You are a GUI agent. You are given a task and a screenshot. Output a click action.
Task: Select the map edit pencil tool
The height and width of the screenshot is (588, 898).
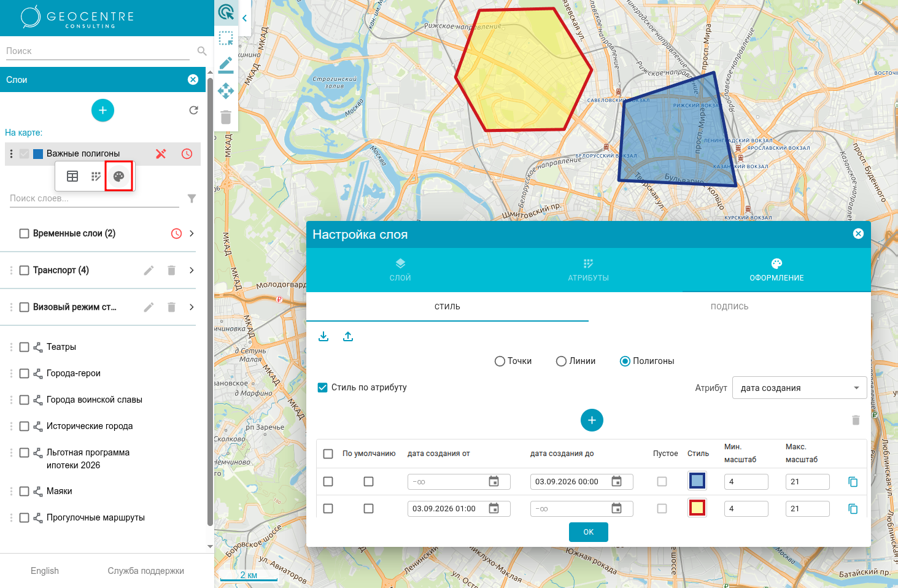coord(226,64)
